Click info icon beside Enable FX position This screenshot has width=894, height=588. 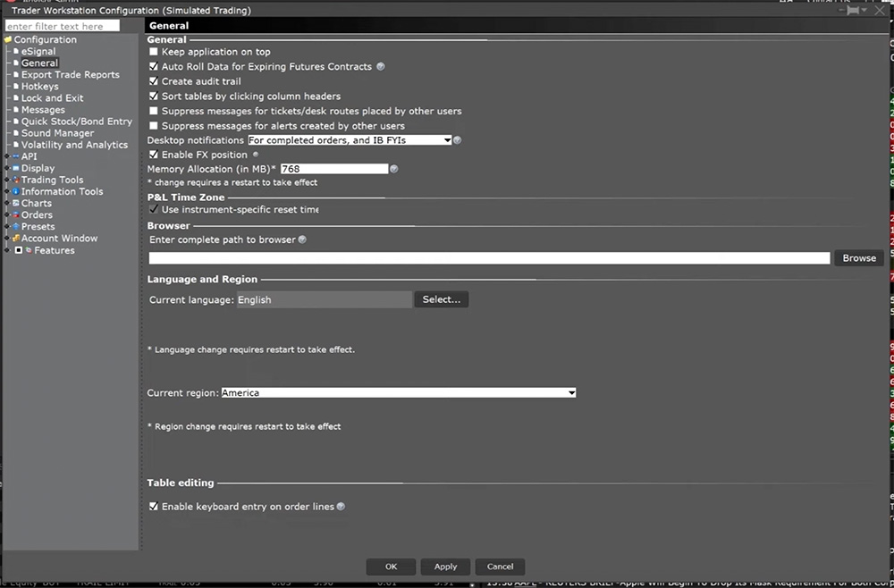pyautogui.click(x=256, y=155)
